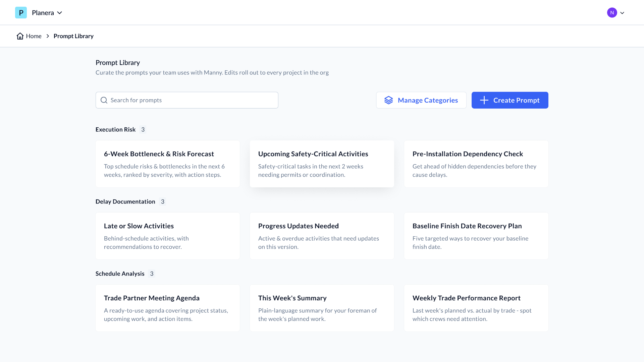Click the Create Prompt button

tap(510, 100)
